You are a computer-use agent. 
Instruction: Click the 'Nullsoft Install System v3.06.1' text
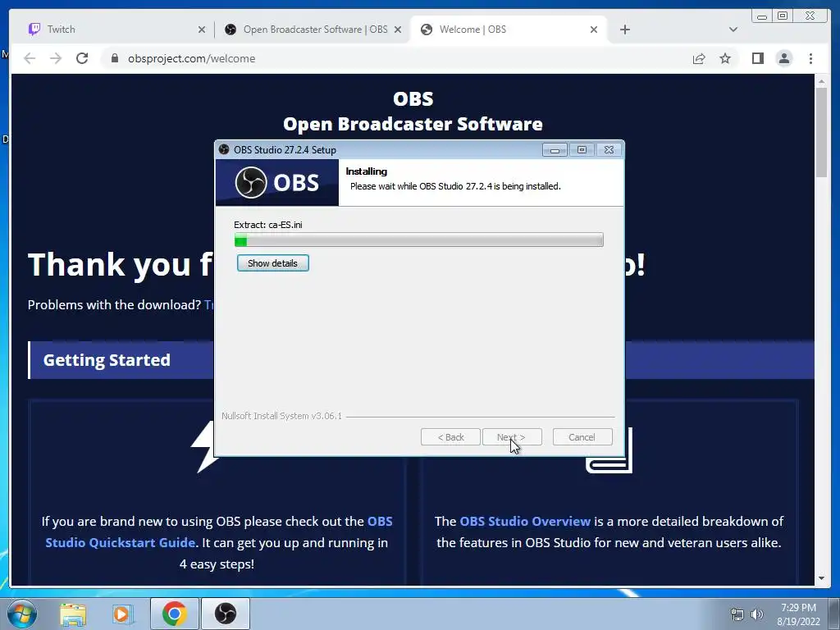(x=282, y=416)
